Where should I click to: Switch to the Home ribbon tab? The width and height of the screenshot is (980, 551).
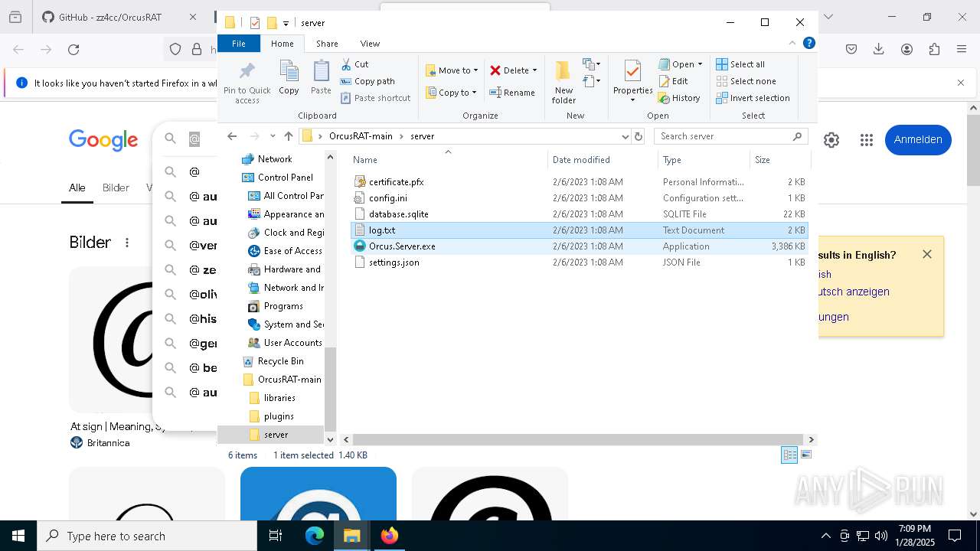pyautogui.click(x=282, y=44)
